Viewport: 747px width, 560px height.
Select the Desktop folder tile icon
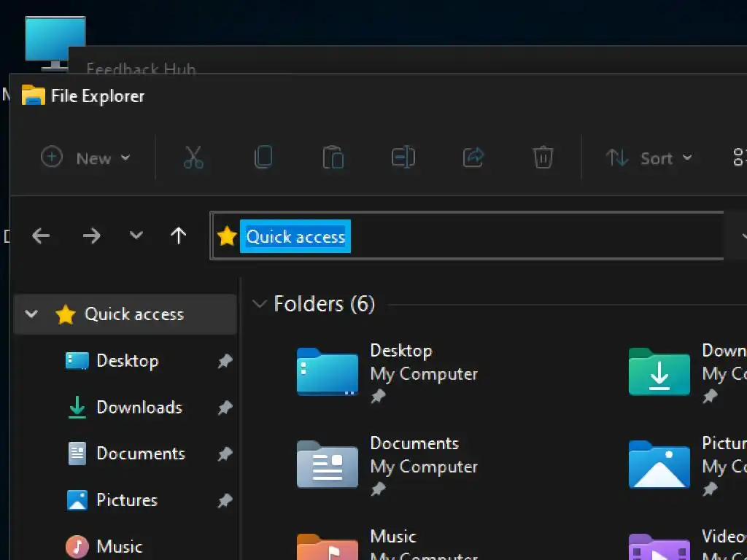[328, 372]
